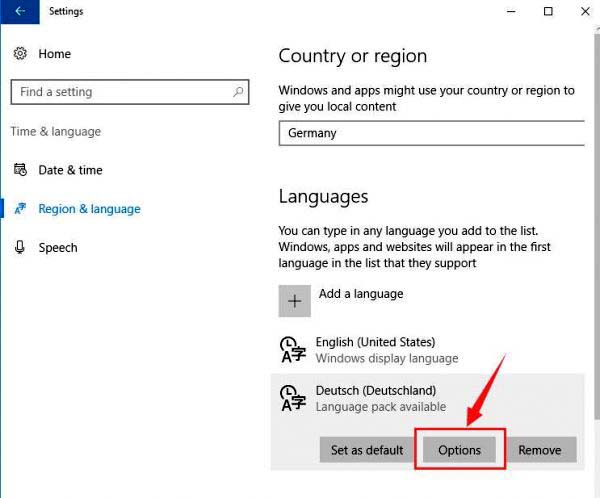Select the Region & language icon
This screenshot has height=498, width=600.
coord(20,209)
